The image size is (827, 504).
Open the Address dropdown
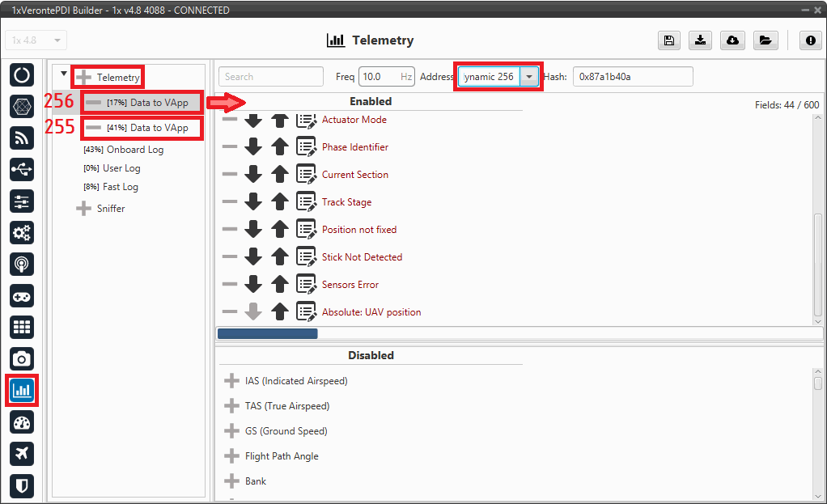(x=529, y=76)
